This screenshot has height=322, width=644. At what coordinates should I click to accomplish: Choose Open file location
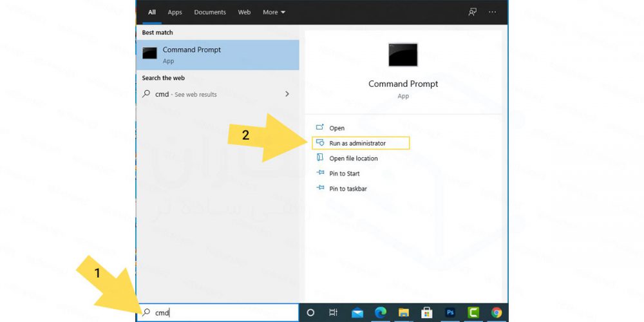[x=353, y=158]
